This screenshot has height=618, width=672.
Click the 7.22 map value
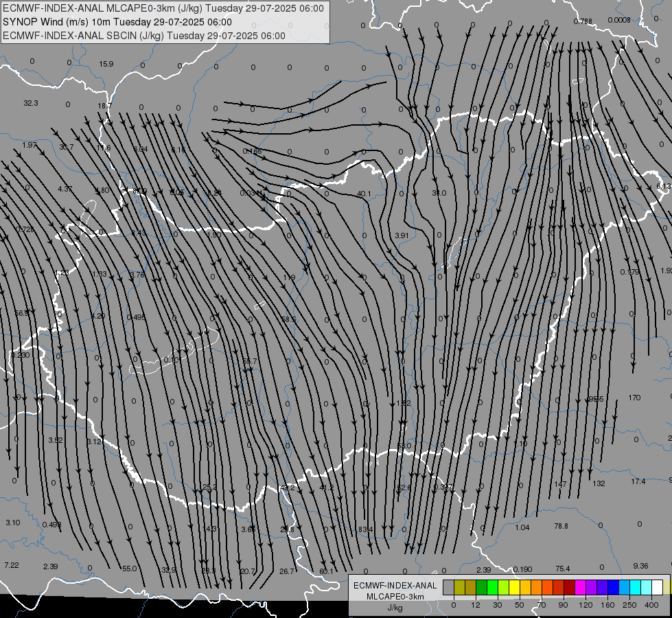pos(12,565)
